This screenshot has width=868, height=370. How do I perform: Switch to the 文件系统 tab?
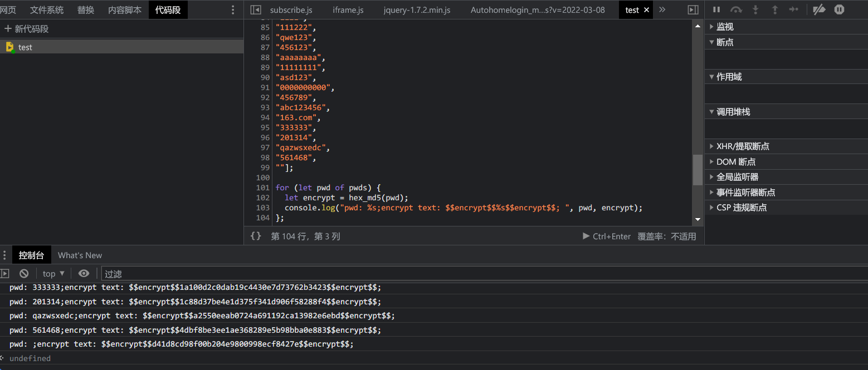(47, 10)
